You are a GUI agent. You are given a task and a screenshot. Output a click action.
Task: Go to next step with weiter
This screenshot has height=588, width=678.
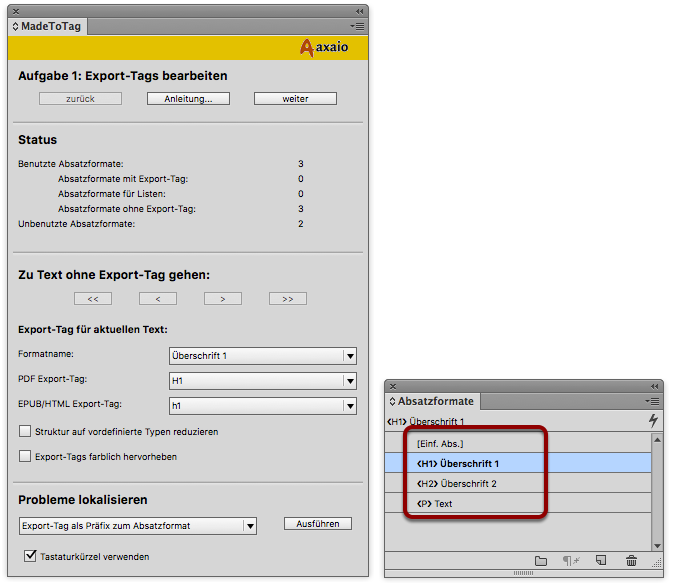295,99
